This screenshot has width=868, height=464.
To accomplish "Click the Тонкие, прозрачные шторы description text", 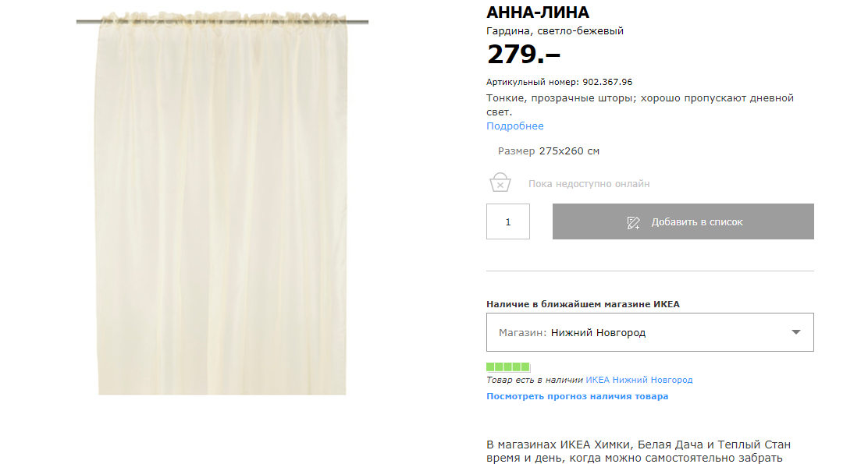I will [x=640, y=105].
